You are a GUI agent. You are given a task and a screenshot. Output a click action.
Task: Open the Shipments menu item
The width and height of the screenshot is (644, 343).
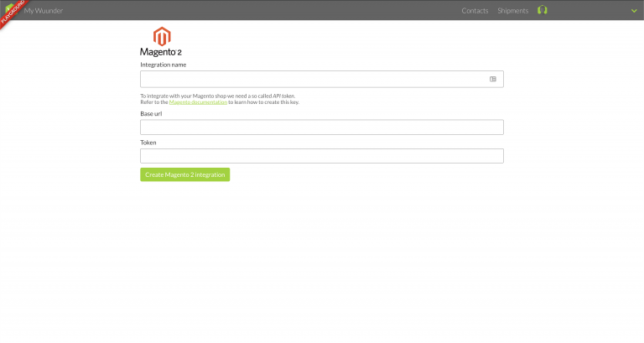[512, 11]
